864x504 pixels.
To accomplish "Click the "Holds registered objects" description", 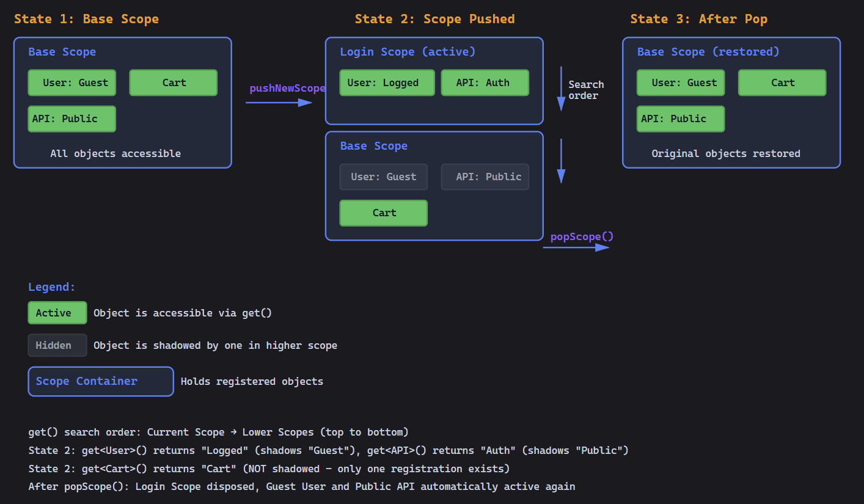I will 252,381.
